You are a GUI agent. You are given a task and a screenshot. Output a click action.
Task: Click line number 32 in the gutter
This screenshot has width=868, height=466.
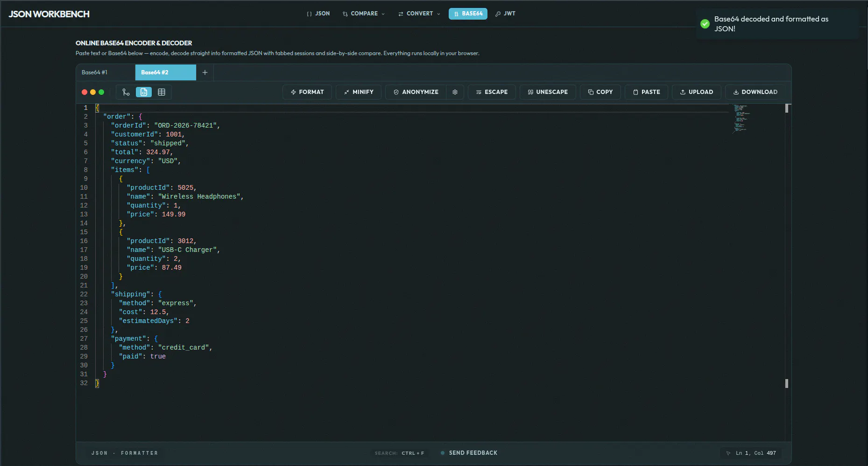pos(84,383)
